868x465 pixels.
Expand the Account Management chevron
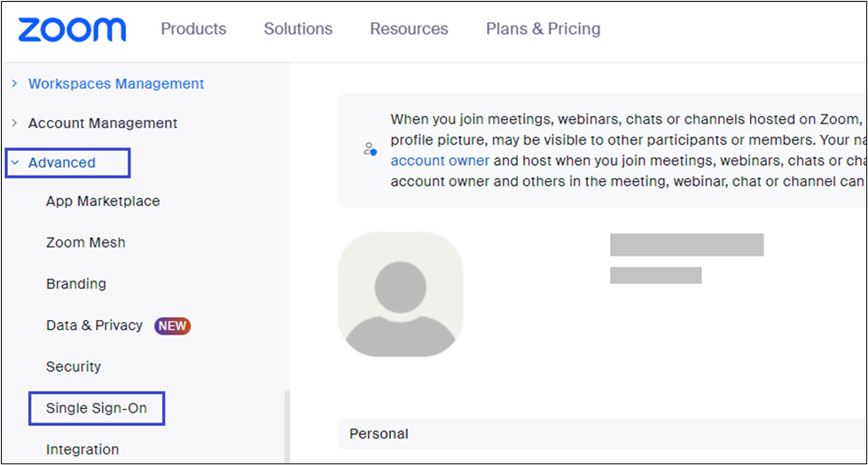click(x=14, y=123)
